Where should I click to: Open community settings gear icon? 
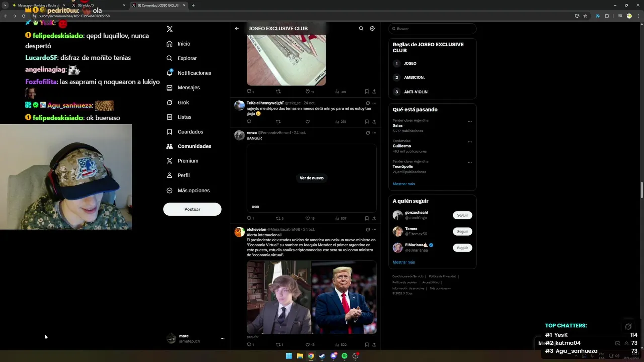coord(372,29)
